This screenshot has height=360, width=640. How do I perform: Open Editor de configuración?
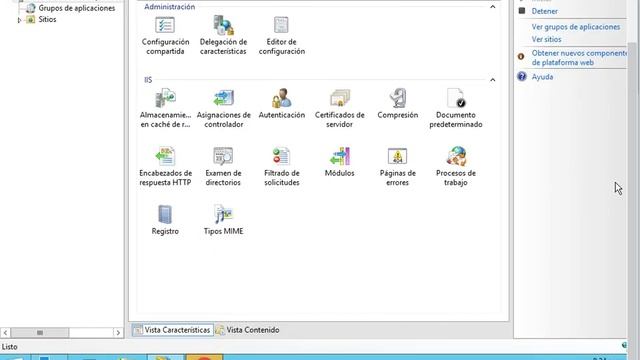click(x=282, y=36)
